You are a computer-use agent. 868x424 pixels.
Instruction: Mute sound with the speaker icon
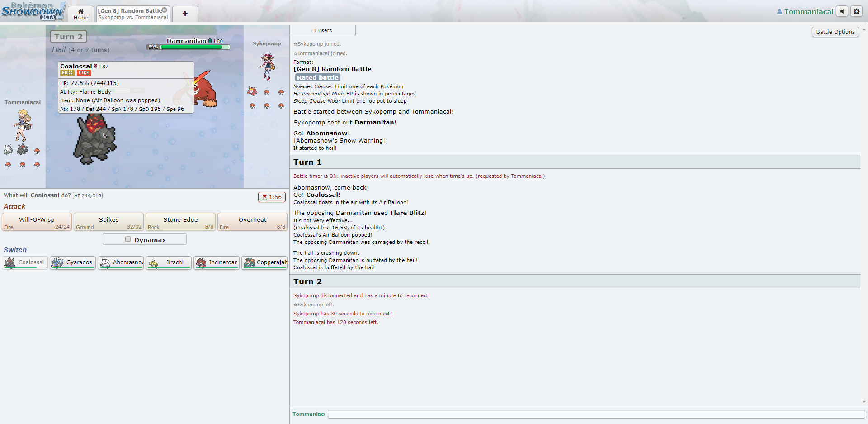(x=842, y=11)
